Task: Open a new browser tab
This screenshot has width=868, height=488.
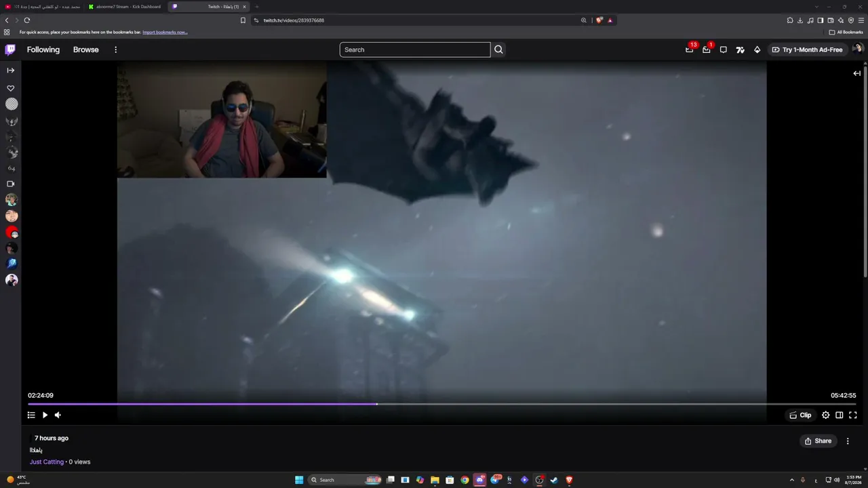Action: (257, 7)
